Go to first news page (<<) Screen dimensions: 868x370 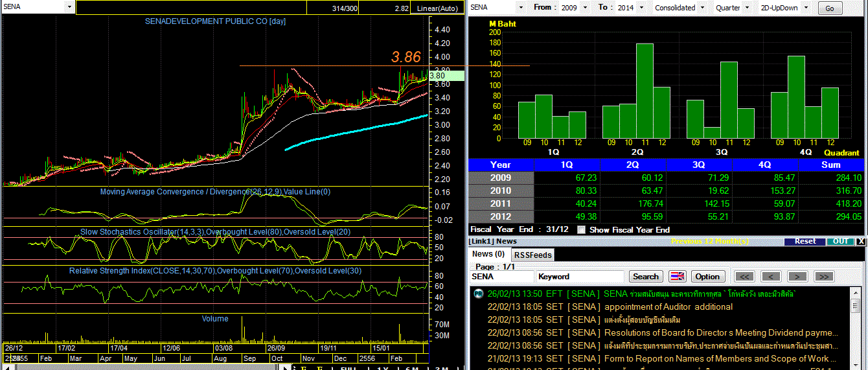pyautogui.click(x=744, y=277)
